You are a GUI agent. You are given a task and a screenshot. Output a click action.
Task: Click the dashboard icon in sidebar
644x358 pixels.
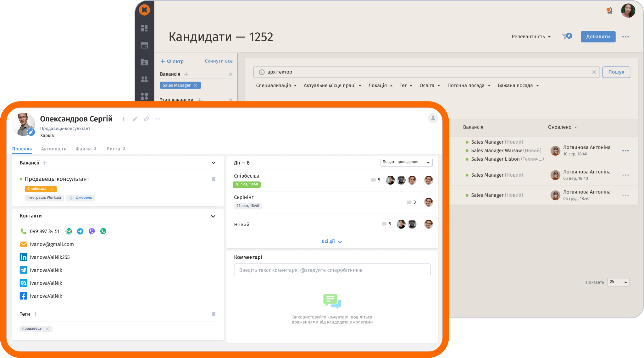point(144,28)
